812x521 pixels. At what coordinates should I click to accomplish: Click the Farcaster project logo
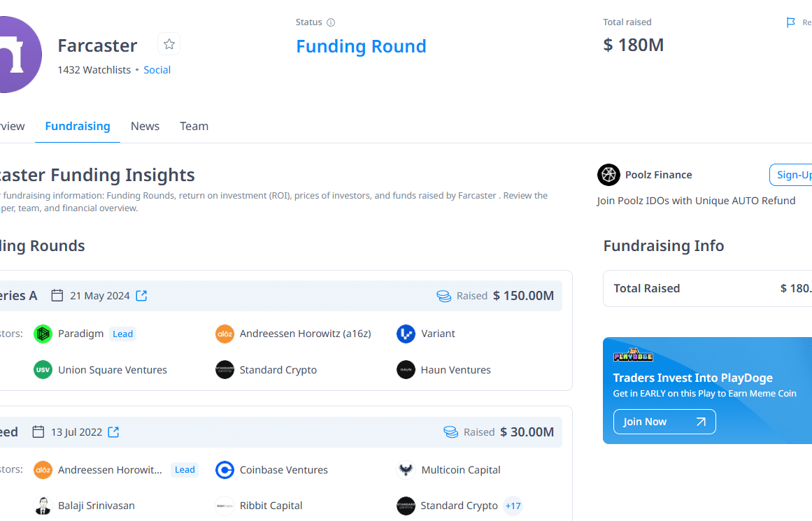14,55
